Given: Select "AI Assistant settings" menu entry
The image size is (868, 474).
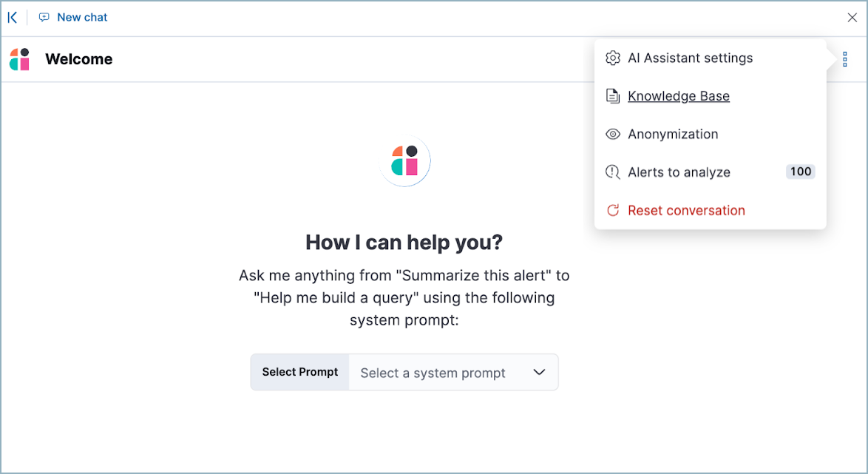Looking at the screenshot, I should [x=691, y=58].
